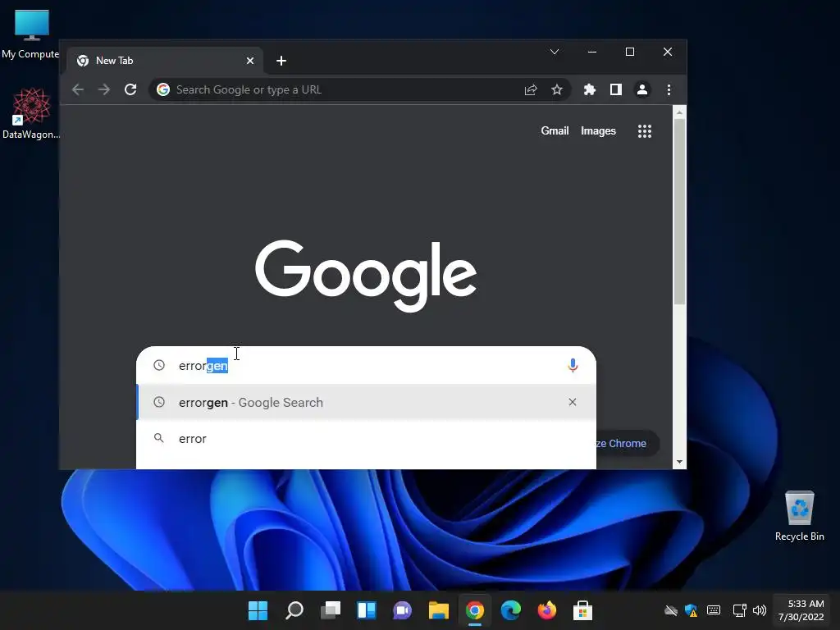Launch Microsoft Edge from the taskbar
This screenshot has width=840, height=630.
point(510,610)
